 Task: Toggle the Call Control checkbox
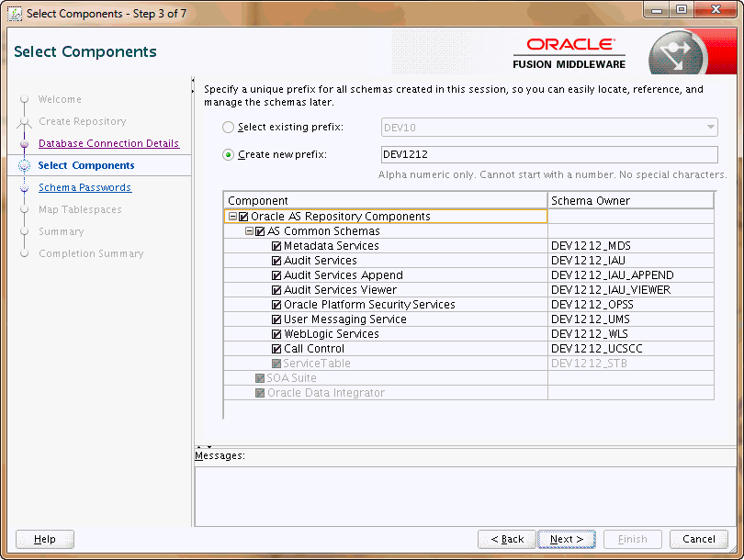pyautogui.click(x=276, y=349)
